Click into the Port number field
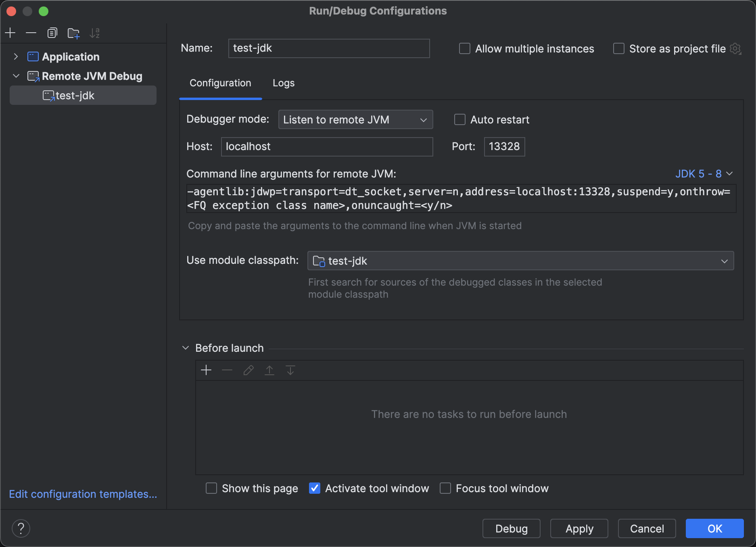Screen dimensions: 756x547 (x=504, y=147)
